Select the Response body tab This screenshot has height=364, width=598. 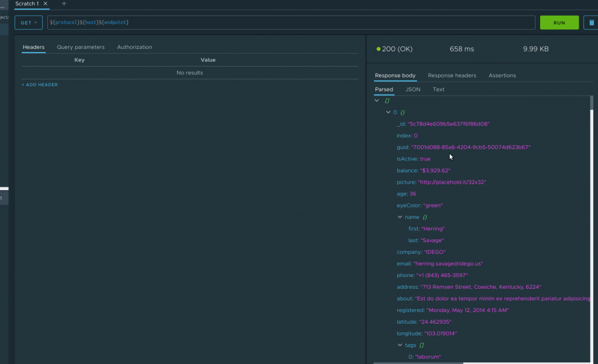(x=395, y=75)
